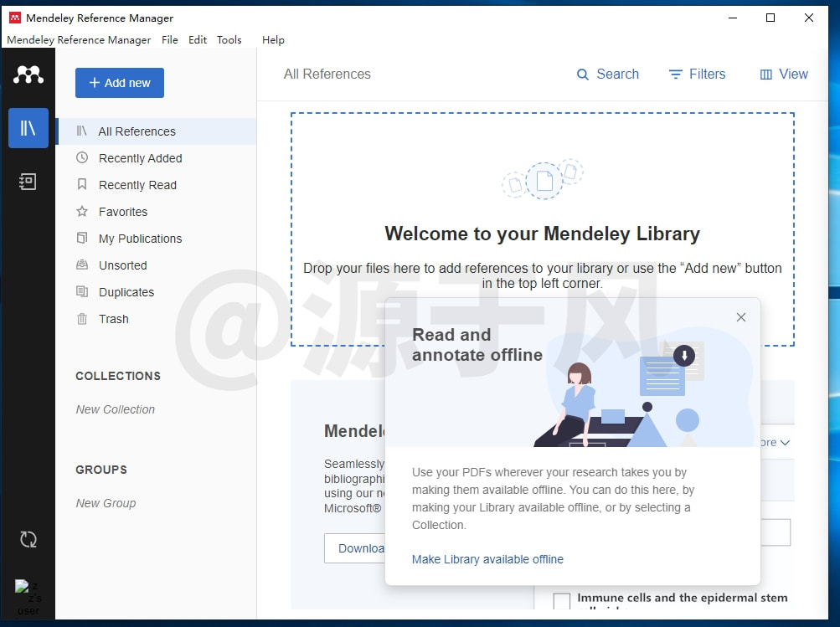Screen dimensions: 840x627
Task: Minimize the Mendeley window
Action: 733,18
